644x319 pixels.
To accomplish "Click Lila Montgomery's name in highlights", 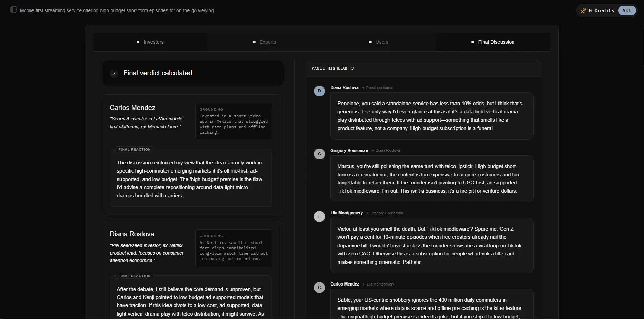I will point(347,213).
